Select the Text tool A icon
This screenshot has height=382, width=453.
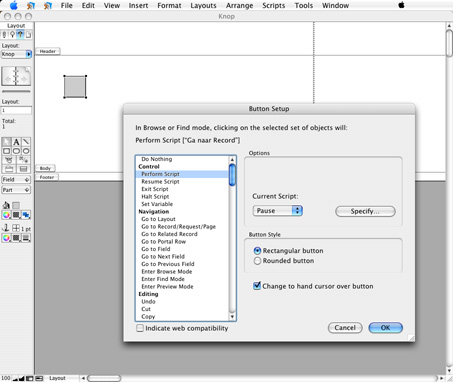16,142
